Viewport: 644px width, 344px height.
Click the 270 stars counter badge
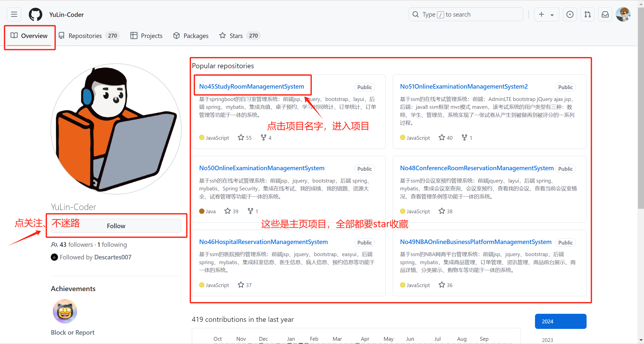point(254,36)
